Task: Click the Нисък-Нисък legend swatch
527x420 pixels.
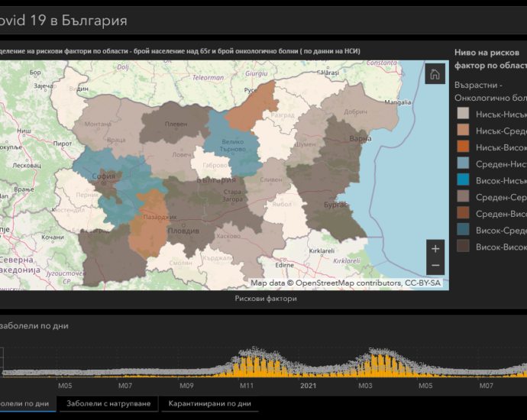Action: pyautogui.click(x=463, y=114)
